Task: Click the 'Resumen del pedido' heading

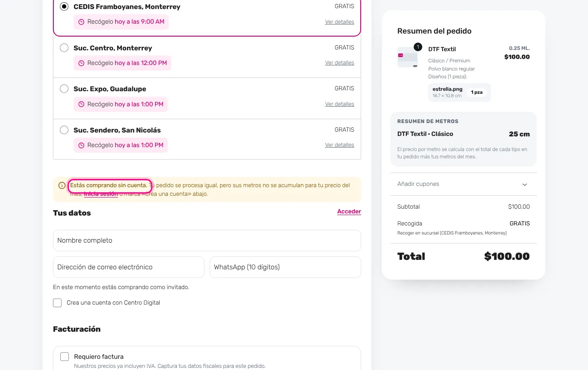Action: [x=434, y=31]
